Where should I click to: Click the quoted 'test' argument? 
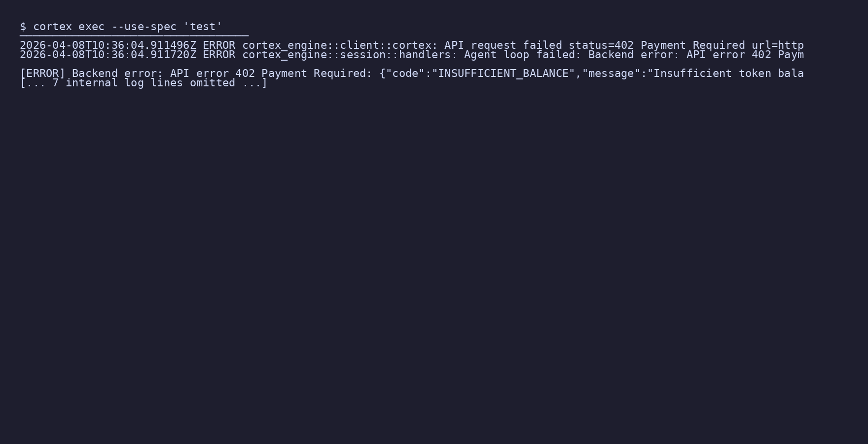pos(203,27)
